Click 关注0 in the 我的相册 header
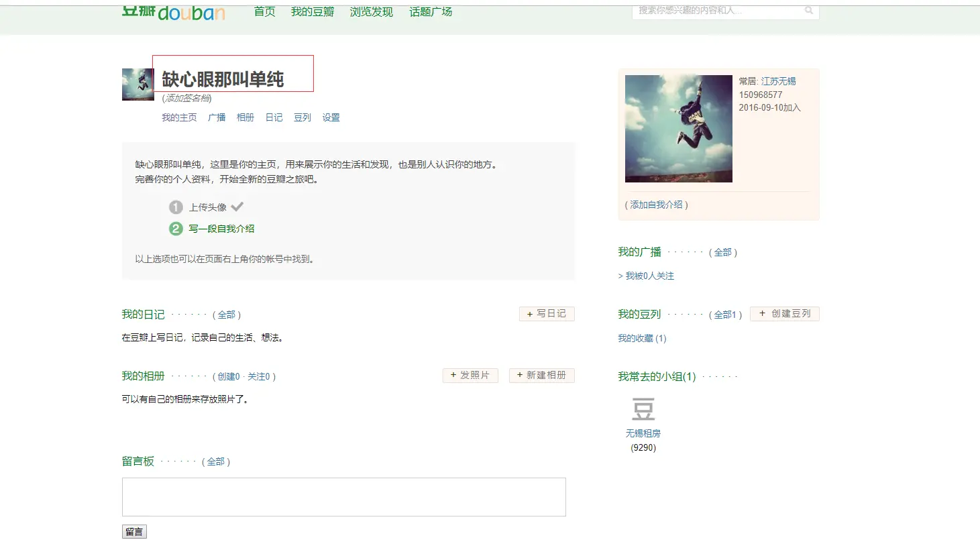Screen dimensions: 980x546 [x=259, y=376]
